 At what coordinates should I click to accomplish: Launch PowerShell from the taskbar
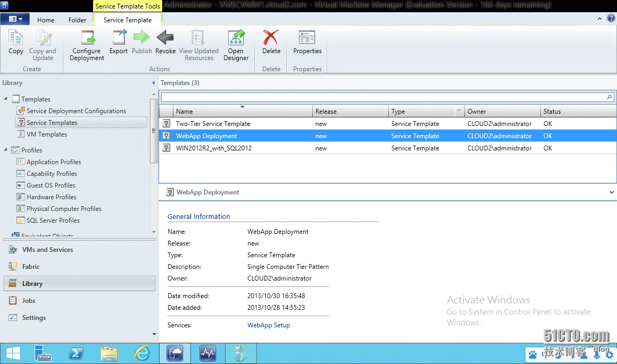[x=76, y=353]
